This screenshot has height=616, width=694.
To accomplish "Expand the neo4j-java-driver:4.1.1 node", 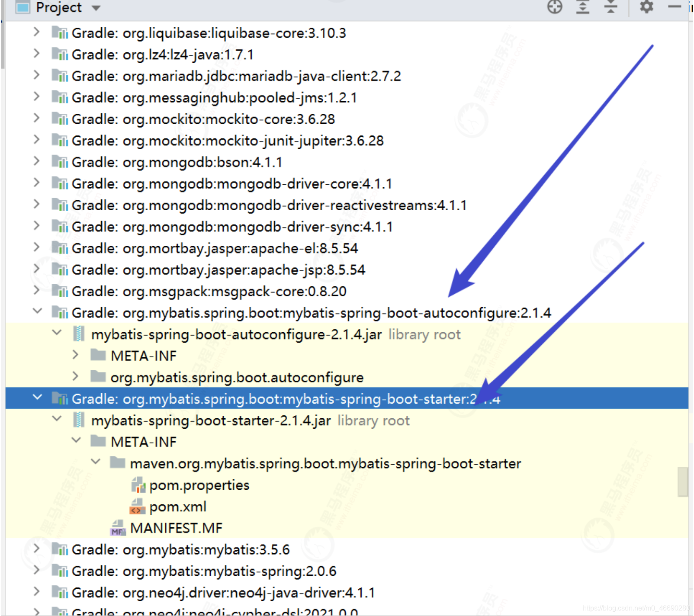I will [37, 592].
